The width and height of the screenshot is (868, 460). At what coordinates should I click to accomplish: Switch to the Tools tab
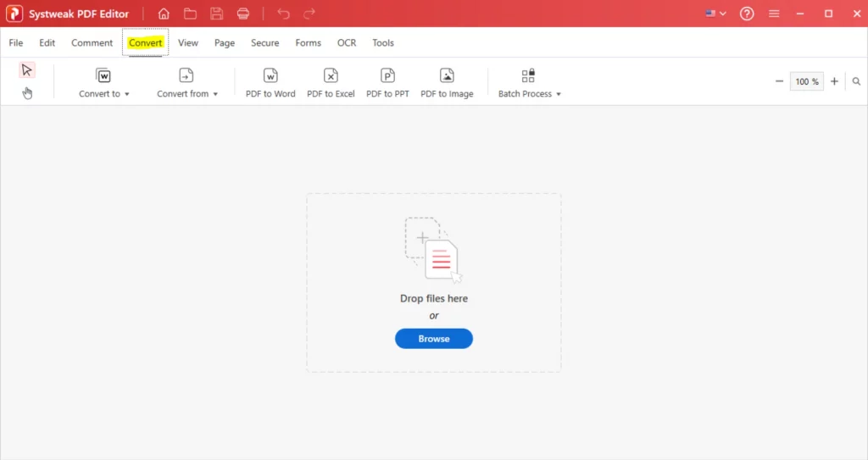tap(383, 42)
